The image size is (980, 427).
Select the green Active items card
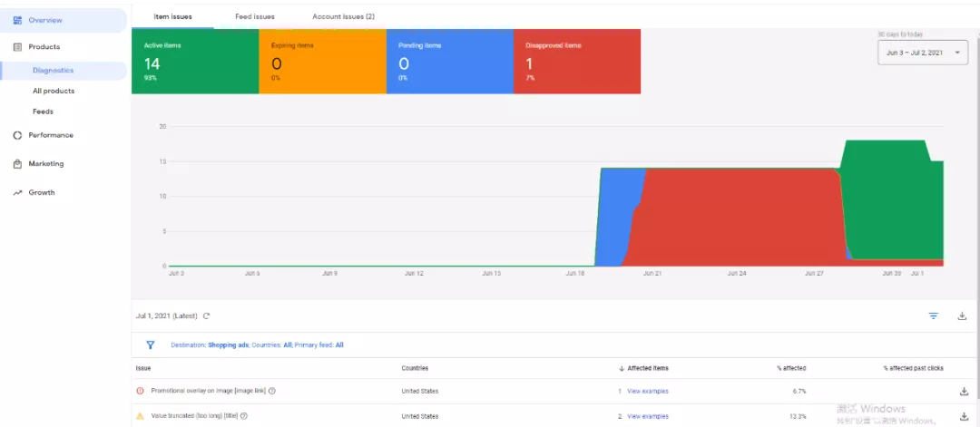(x=195, y=61)
